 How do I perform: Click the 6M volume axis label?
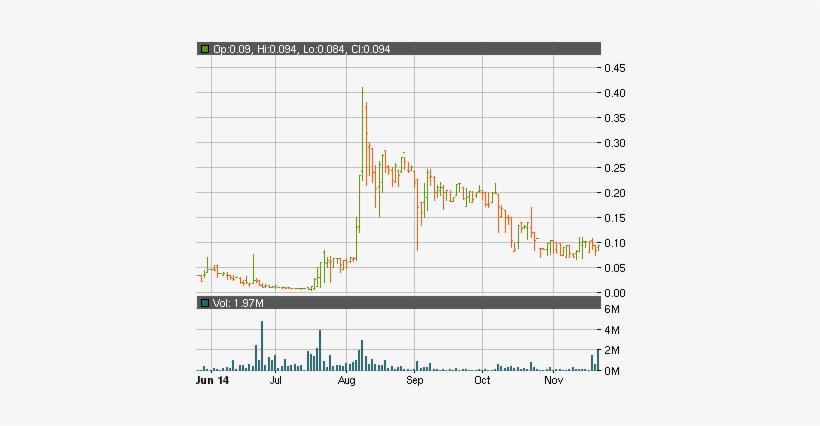[x=612, y=309]
